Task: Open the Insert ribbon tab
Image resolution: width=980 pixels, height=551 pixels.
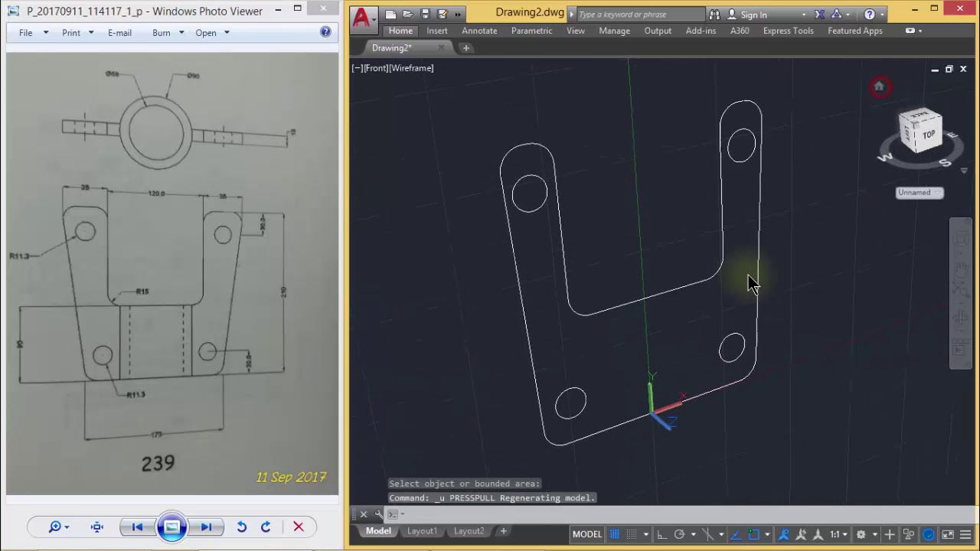Action: coord(437,31)
